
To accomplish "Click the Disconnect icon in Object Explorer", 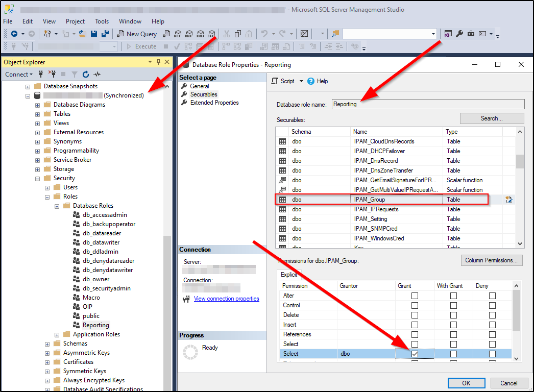I will (x=52, y=74).
